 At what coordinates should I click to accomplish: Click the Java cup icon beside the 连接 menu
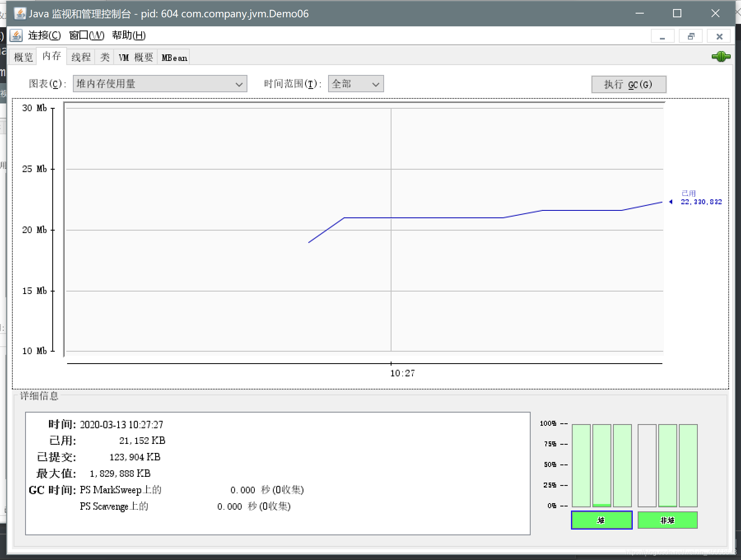16,35
